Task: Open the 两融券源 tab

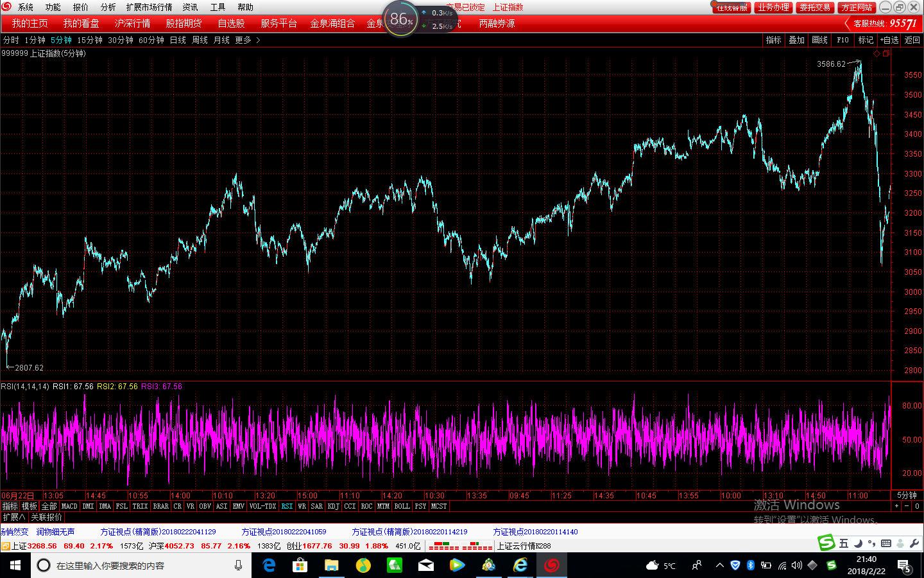Action: point(497,23)
